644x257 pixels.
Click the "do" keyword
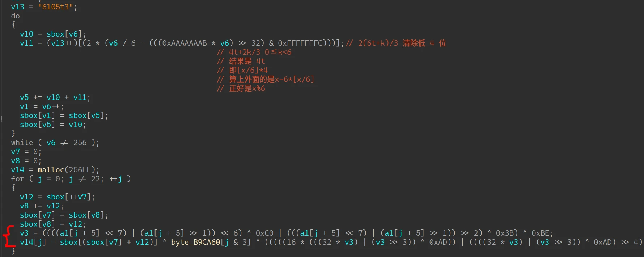tap(15, 16)
